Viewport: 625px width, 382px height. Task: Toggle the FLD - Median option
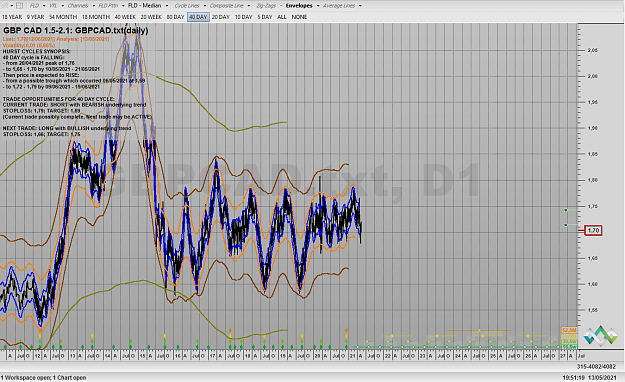click(x=144, y=6)
